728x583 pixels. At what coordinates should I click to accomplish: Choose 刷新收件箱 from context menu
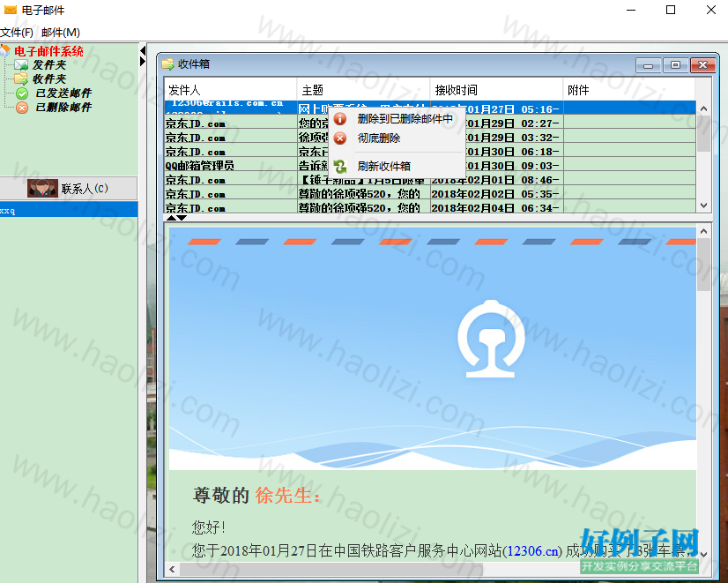[397, 167]
